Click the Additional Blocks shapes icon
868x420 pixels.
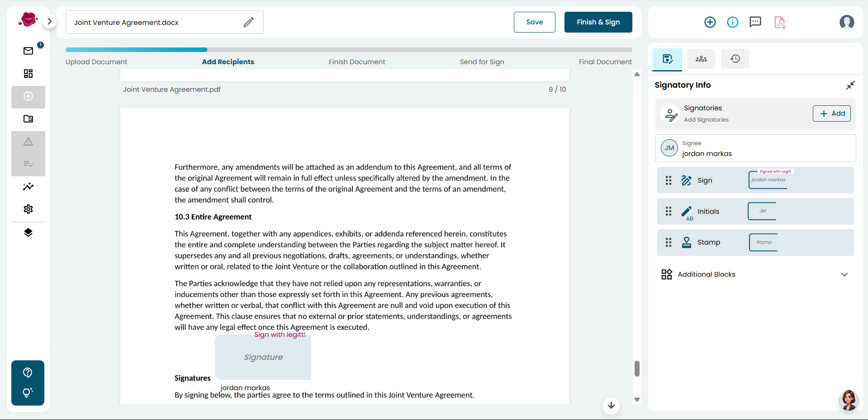coord(667,274)
